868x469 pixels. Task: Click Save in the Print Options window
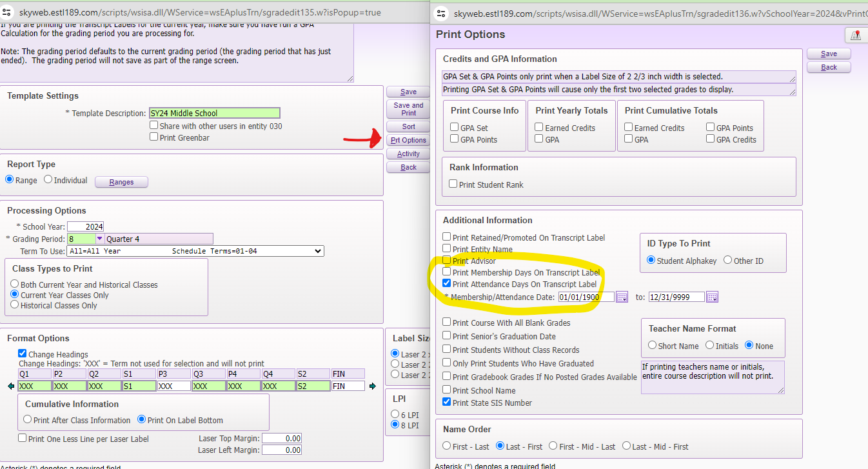pyautogui.click(x=829, y=54)
